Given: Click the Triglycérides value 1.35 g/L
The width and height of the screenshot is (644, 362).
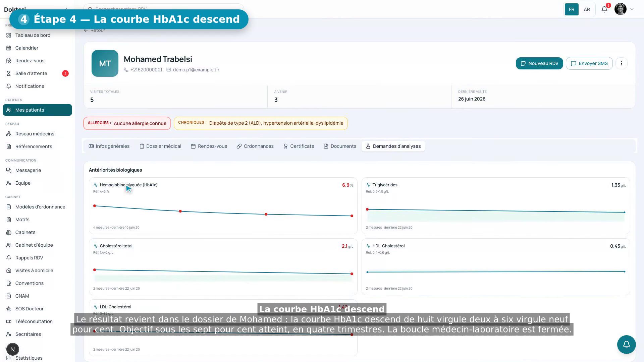Looking at the screenshot, I should (x=619, y=185).
